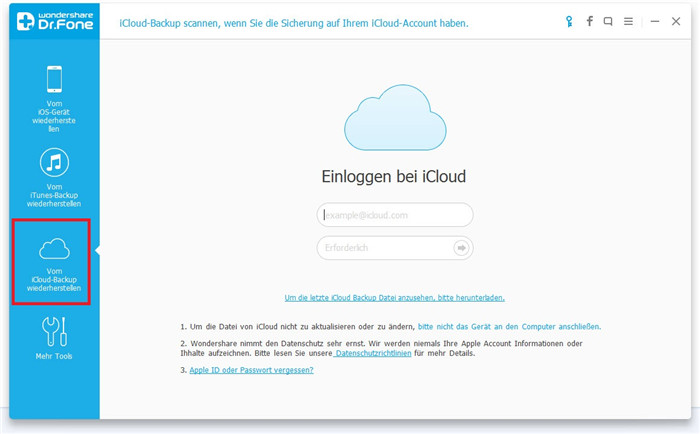This screenshot has height=434, width=700.
Task: Minimize the Dr.Fone window
Action: 654,21
